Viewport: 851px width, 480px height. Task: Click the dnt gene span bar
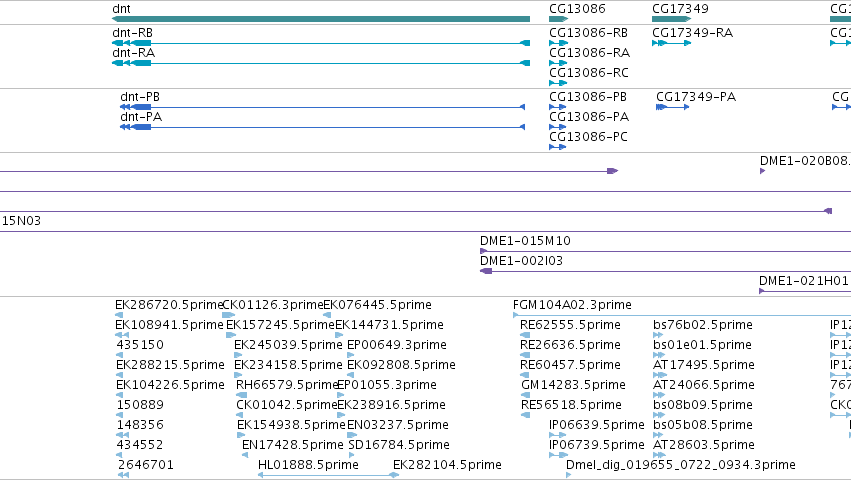(x=321, y=19)
